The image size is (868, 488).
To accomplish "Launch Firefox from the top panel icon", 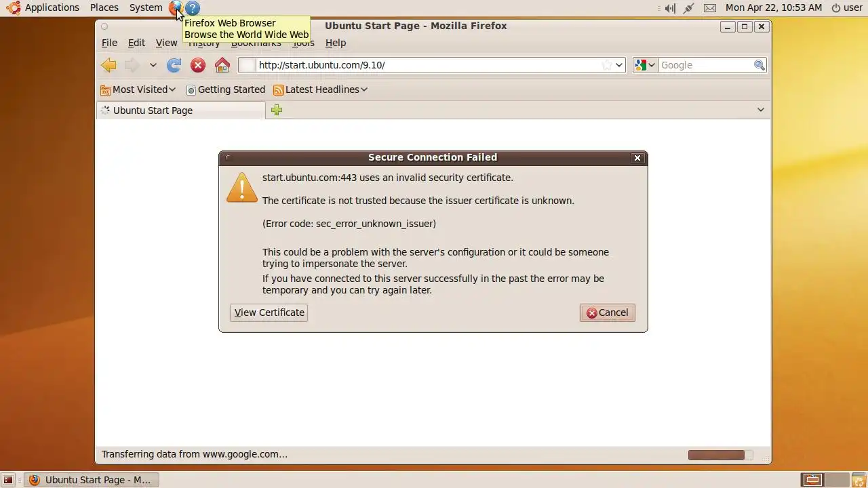I will click(176, 8).
